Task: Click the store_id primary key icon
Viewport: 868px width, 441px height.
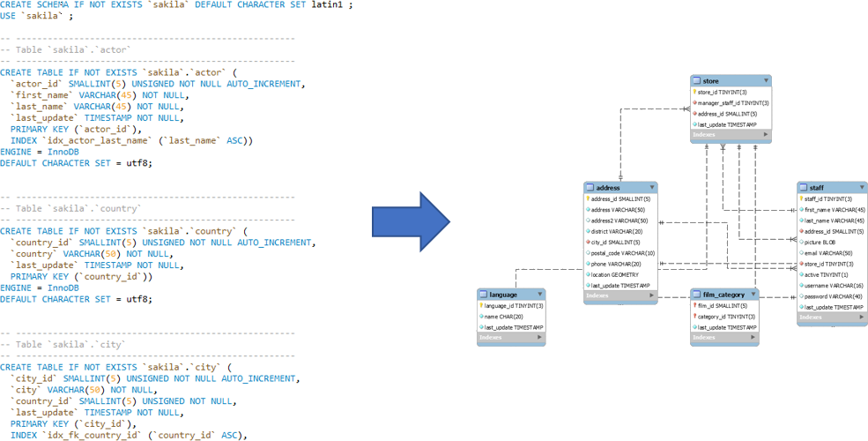Action: 695,92
